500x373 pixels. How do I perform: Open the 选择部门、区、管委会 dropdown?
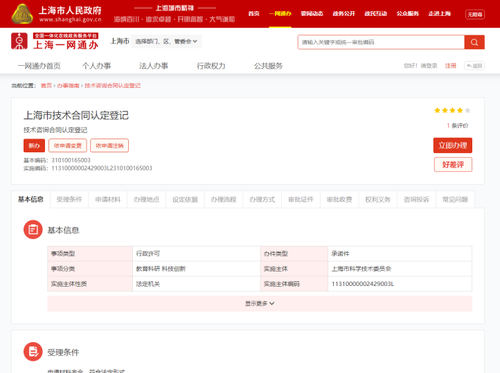coord(166,41)
